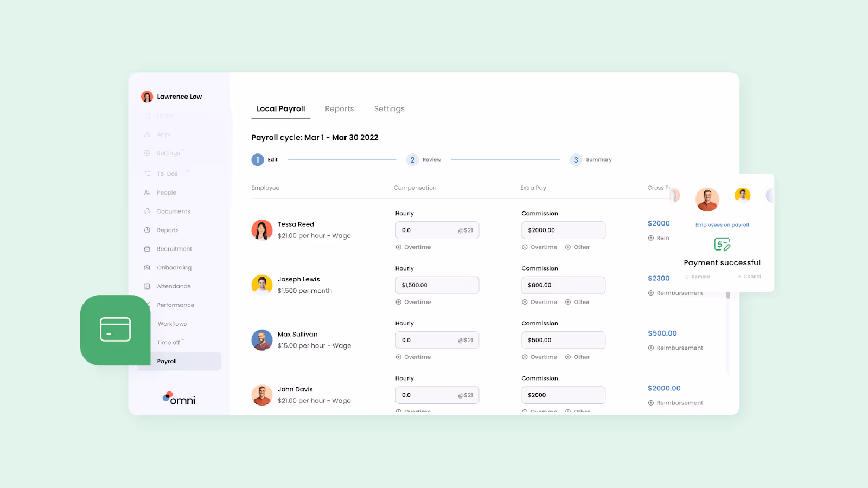Select the green payment card icon
This screenshot has width=868, height=488.
tap(115, 329)
